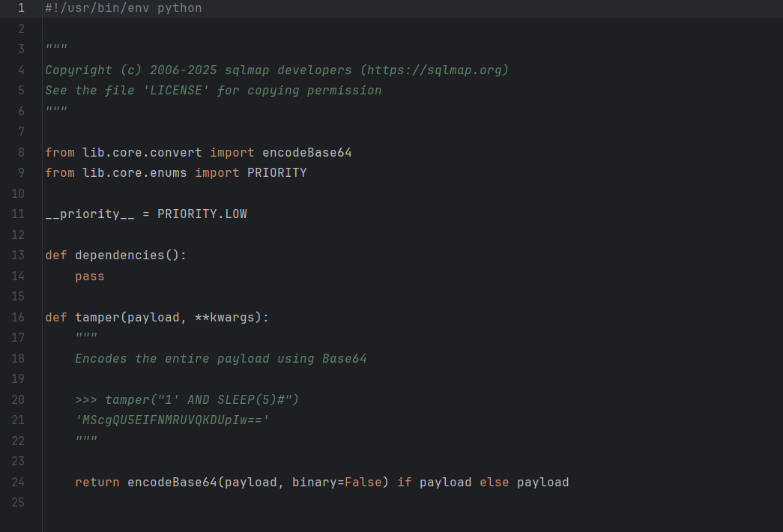The width and height of the screenshot is (783, 532).
Task: Click the https://sqlmap.org URL in the comment
Action: [x=434, y=70]
